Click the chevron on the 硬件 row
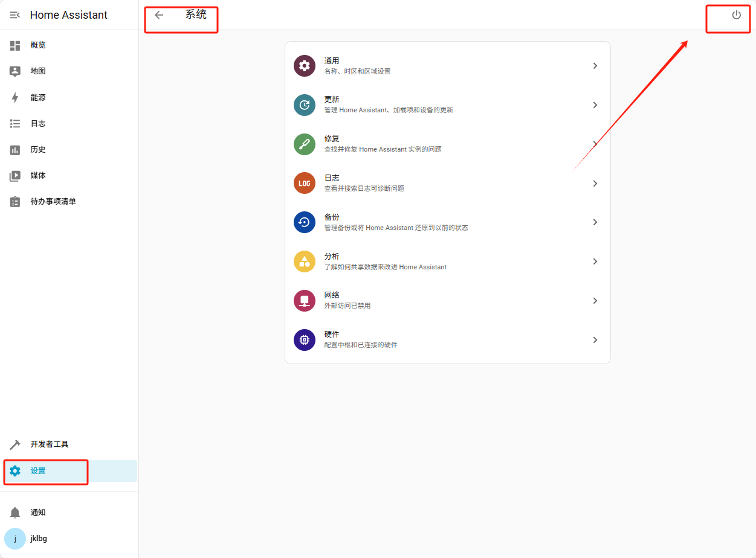This screenshot has width=756, height=558. [595, 340]
